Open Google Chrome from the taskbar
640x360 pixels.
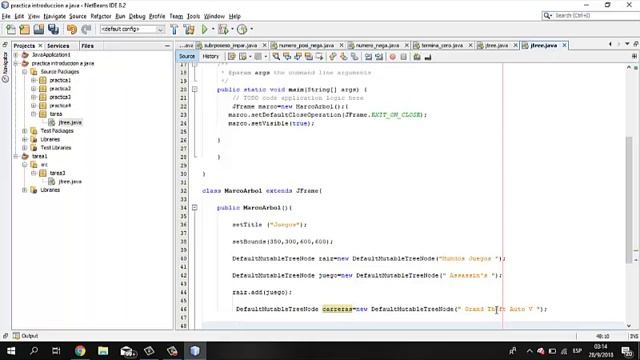tap(80, 351)
